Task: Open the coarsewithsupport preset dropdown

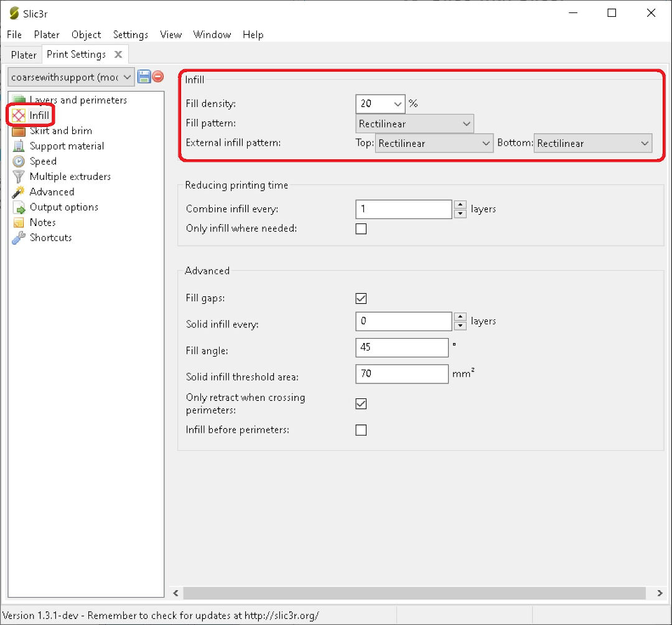Action: 71,77
